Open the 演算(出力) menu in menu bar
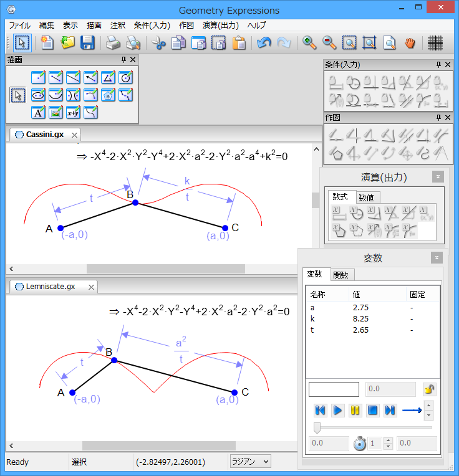The image size is (459, 476). (220, 26)
